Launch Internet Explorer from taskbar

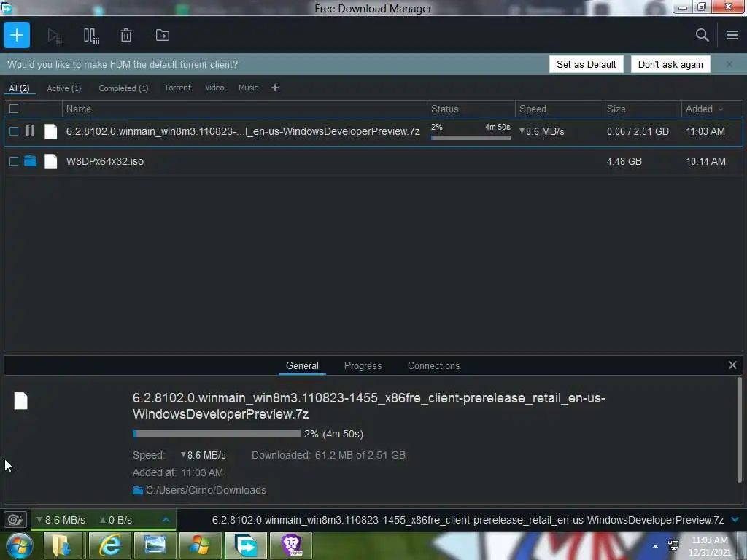click(x=109, y=545)
